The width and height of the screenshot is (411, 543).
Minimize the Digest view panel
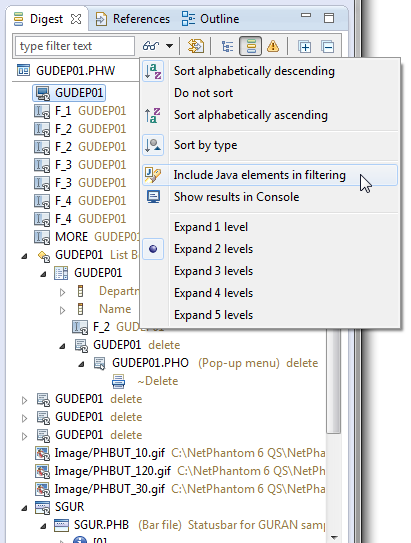306,16
